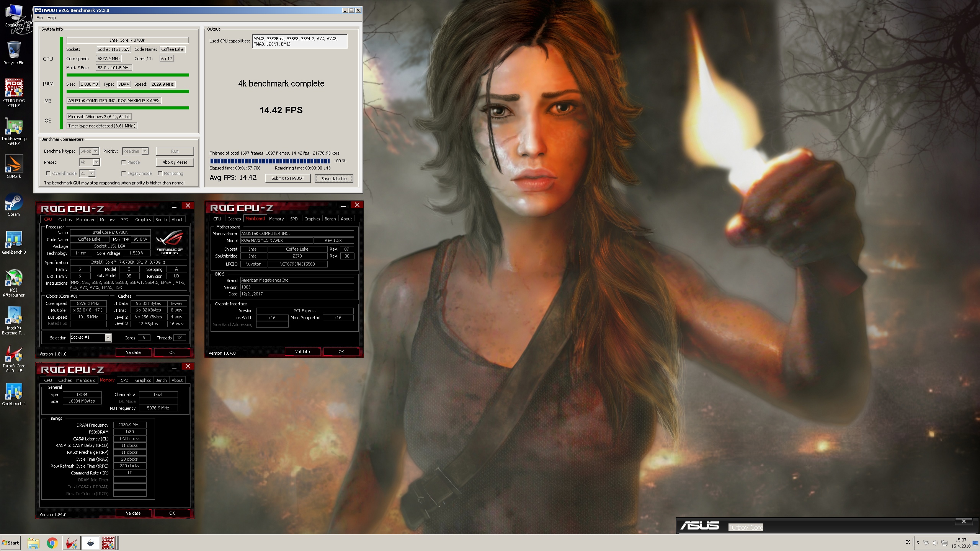Click the ASUS logo on TurboV Core bar
The image size is (980, 551).
coord(700,526)
